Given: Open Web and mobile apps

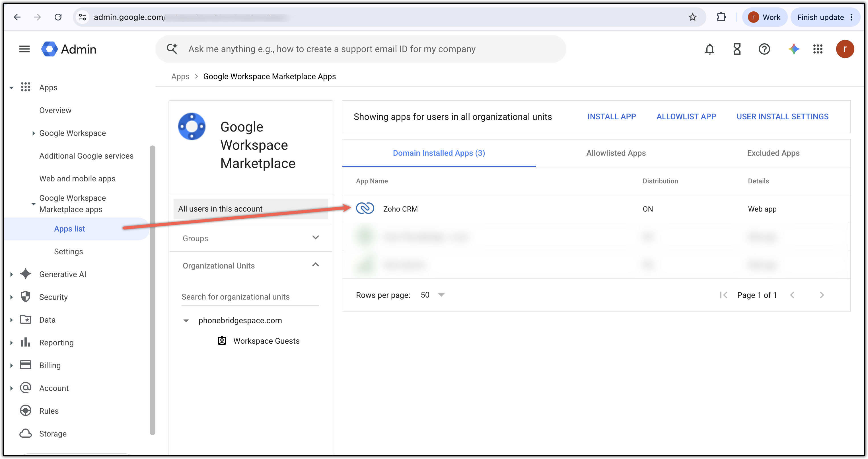Looking at the screenshot, I should (x=77, y=179).
